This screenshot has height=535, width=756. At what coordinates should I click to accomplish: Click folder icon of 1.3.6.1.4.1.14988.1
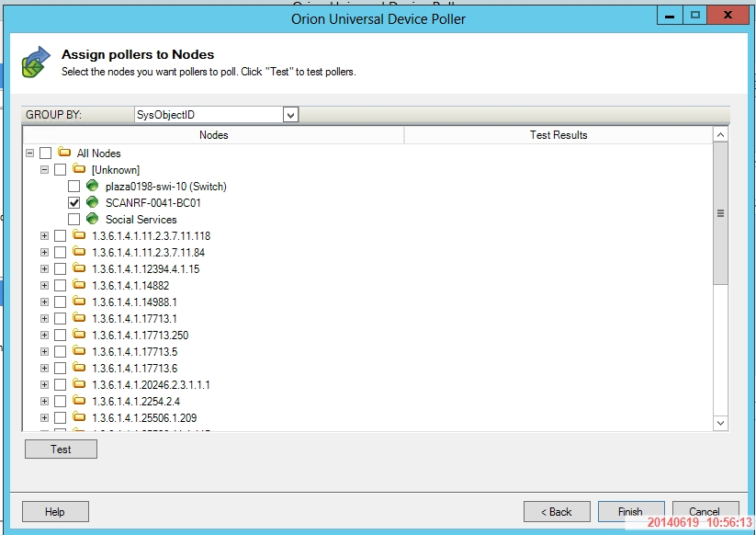pyautogui.click(x=79, y=302)
